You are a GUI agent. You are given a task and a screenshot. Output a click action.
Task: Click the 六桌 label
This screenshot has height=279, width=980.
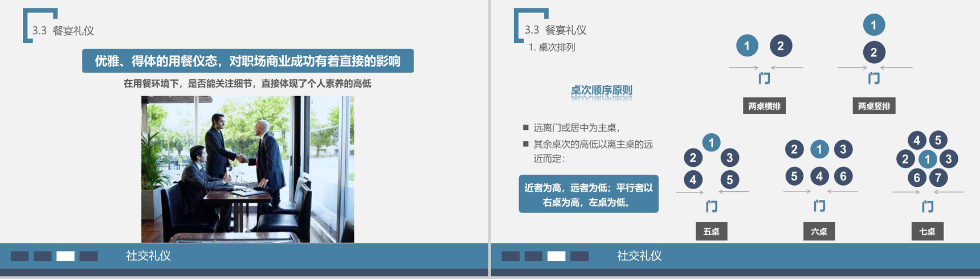(819, 232)
